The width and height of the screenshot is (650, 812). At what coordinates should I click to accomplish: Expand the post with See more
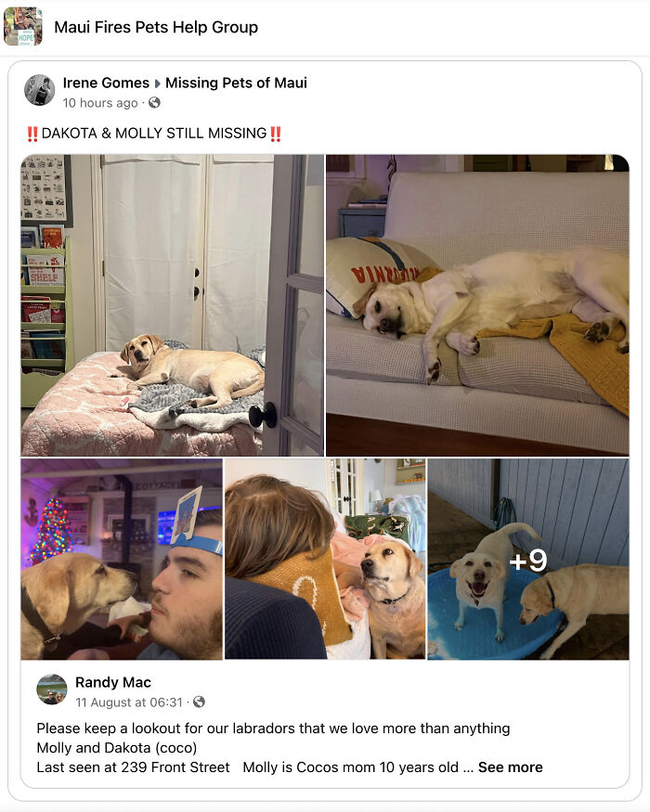tap(510, 767)
